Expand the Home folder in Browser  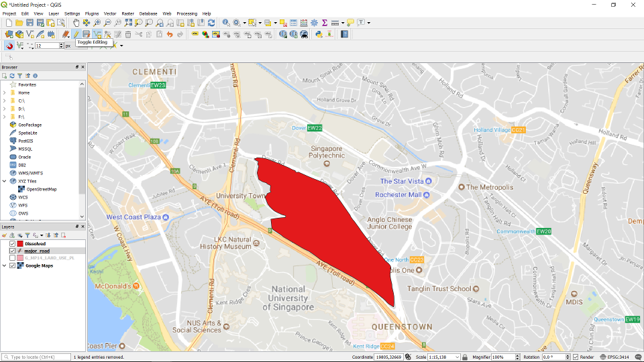click(x=5, y=93)
